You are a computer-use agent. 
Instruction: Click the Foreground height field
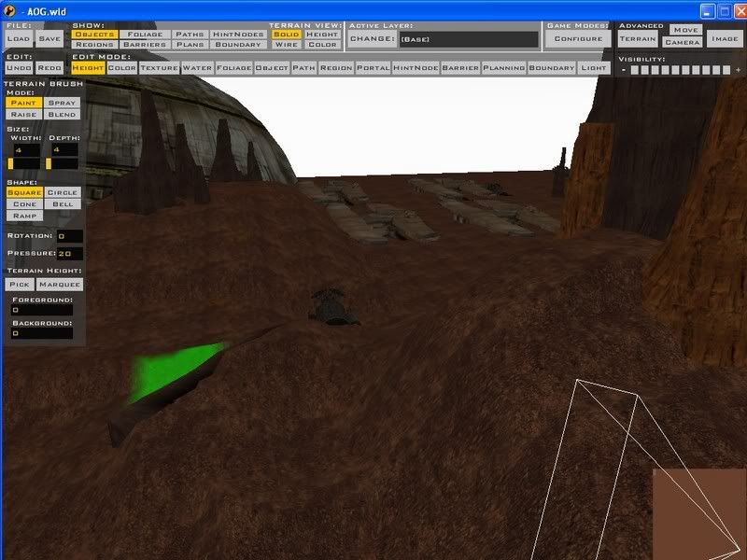pos(42,310)
